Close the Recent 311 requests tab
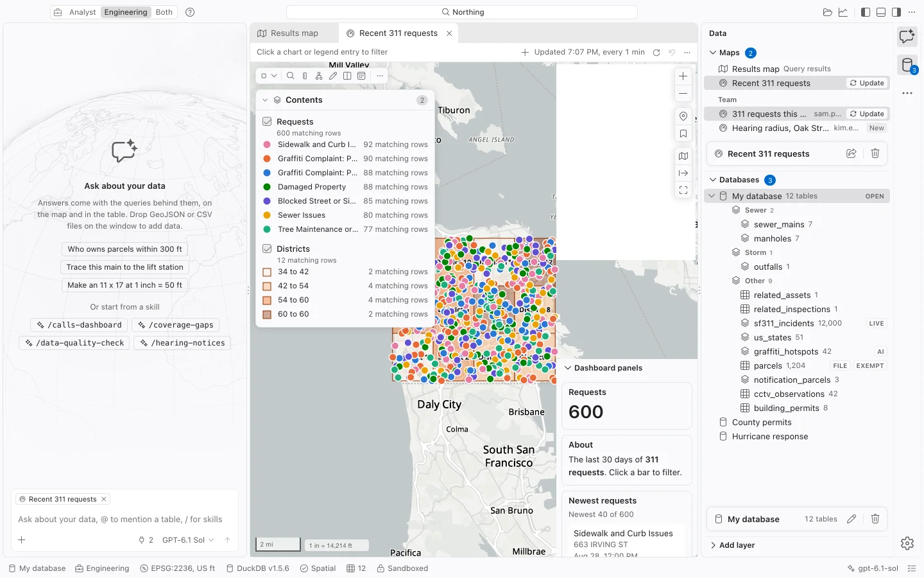Screen dimensions: 924x578 (x=449, y=33)
